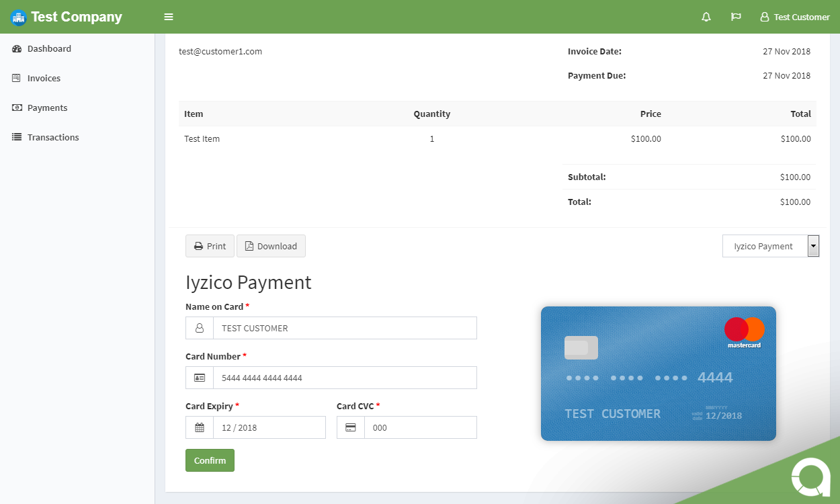Viewport: 840px width, 504px height.
Task: Go to the Dashboard
Action: [48, 48]
